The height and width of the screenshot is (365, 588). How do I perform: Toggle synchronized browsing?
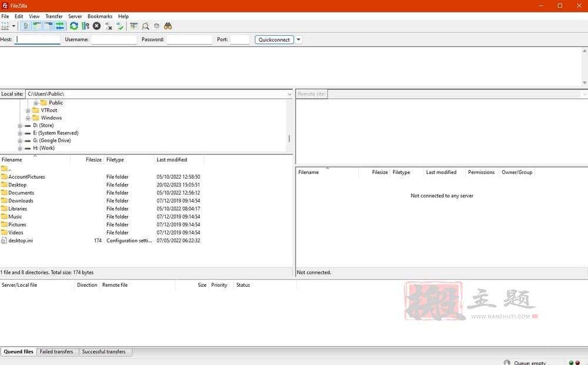[157, 26]
